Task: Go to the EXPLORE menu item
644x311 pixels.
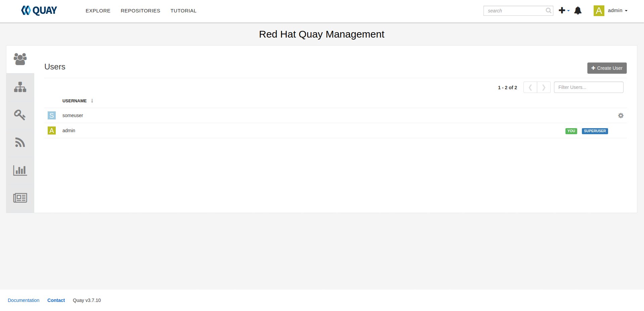Action: 98,11
